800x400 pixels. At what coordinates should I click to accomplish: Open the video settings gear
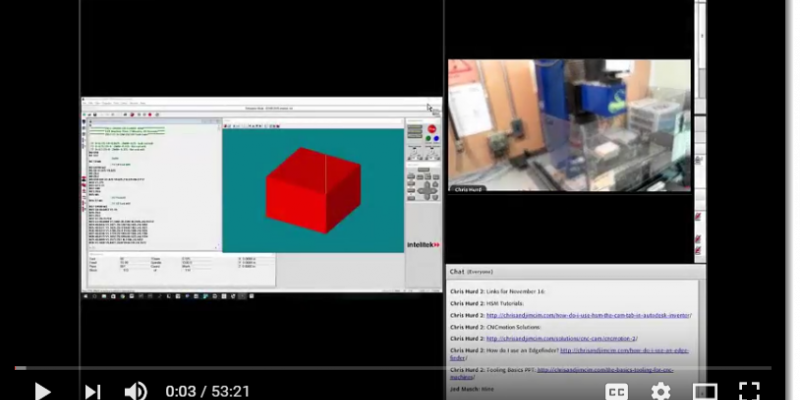(661, 391)
